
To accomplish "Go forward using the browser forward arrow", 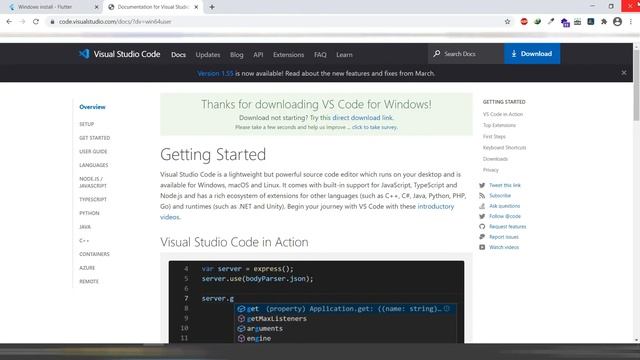I will point(22,22).
